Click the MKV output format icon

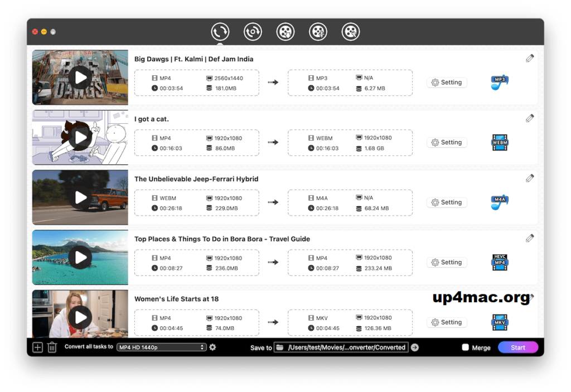point(499,322)
